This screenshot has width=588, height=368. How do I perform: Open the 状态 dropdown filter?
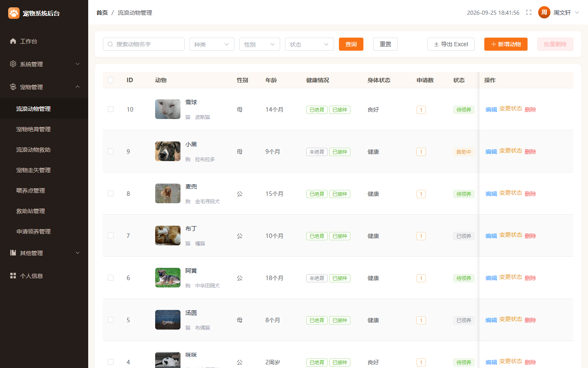(310, 44)
